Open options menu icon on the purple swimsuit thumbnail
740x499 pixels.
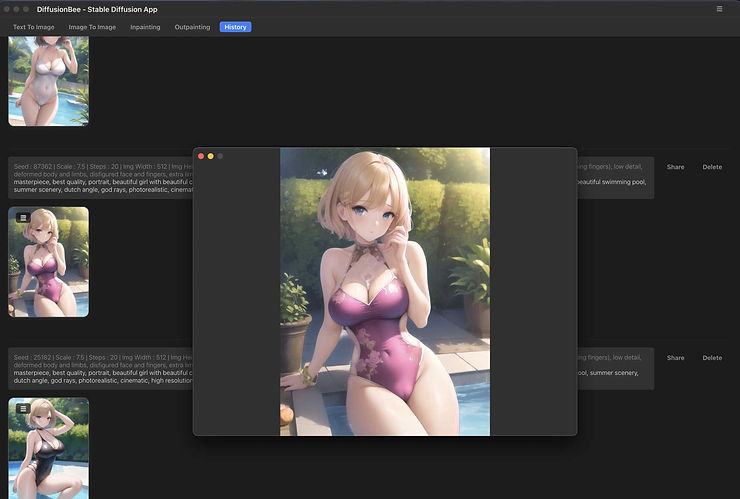point(23,217)
